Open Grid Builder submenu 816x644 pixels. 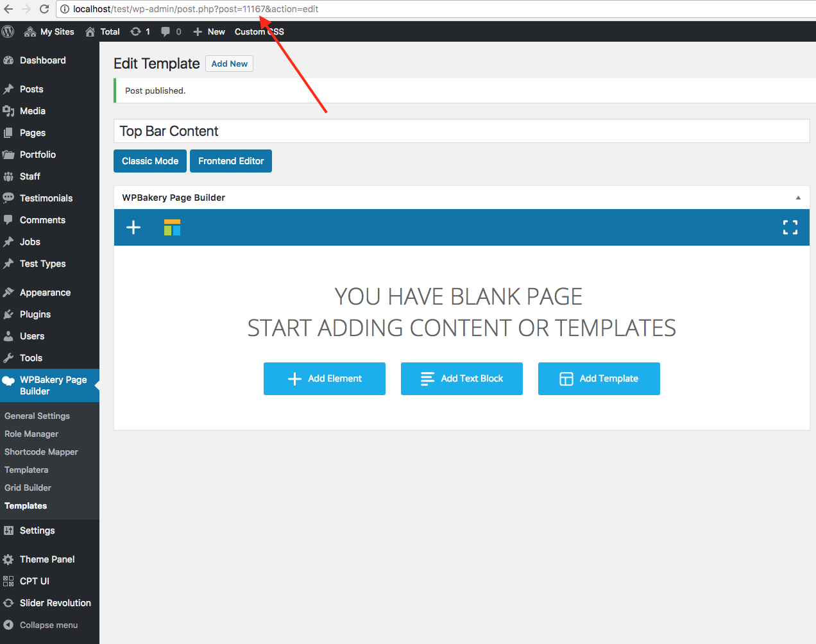pos(28,487)
